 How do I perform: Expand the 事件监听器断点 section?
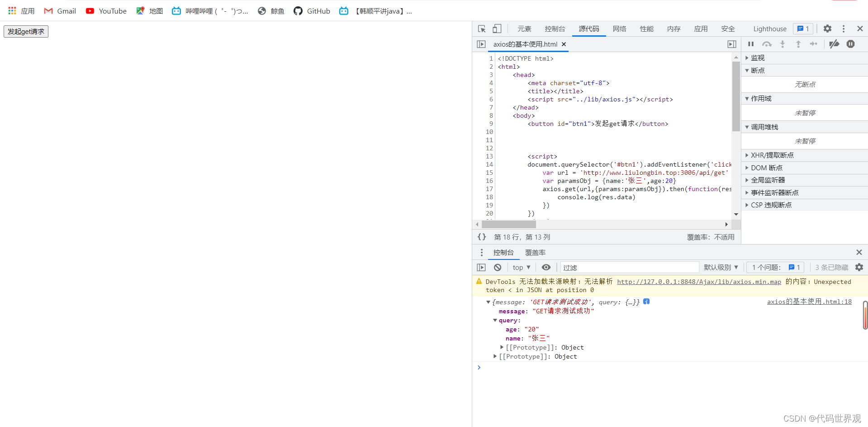tap(804, 192)
